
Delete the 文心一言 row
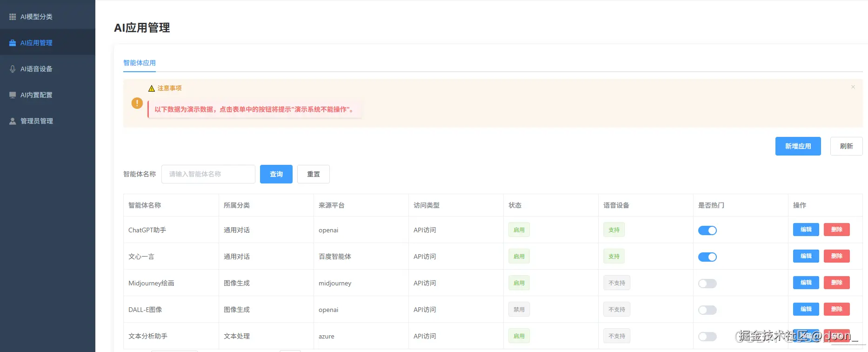(836, 256)
